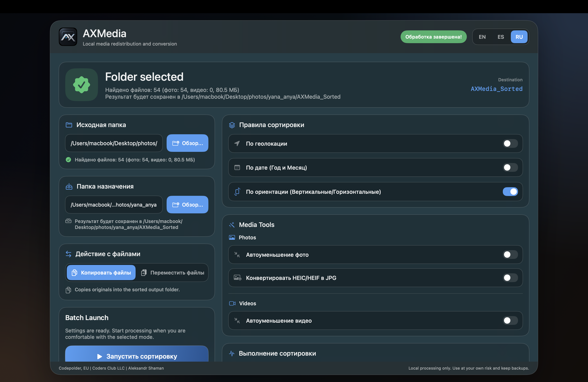Click the folder icon beside Исходная папка
The width and height of the screenshot is (588, 382).
69,125
